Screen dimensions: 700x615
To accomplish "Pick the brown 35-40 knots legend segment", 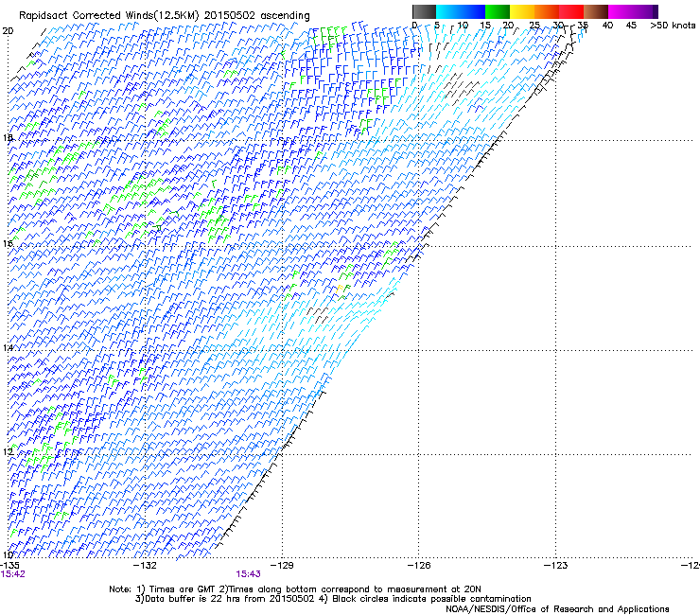I will tap(596, 11).
